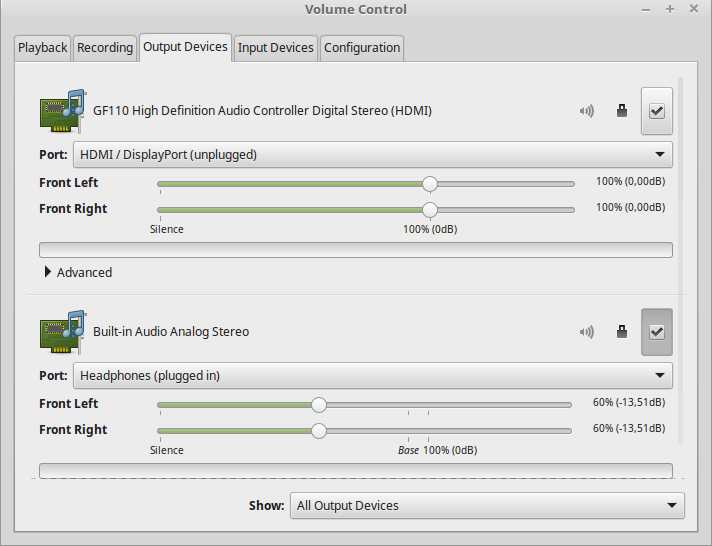This screenshot has height=546, width=712.
Task: Expand the Advanced section for GF110
Action: (79, 272)
